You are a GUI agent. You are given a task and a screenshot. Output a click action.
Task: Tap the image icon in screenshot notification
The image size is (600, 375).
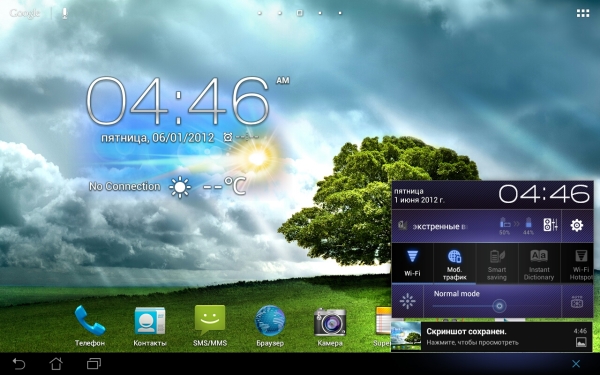581,342
